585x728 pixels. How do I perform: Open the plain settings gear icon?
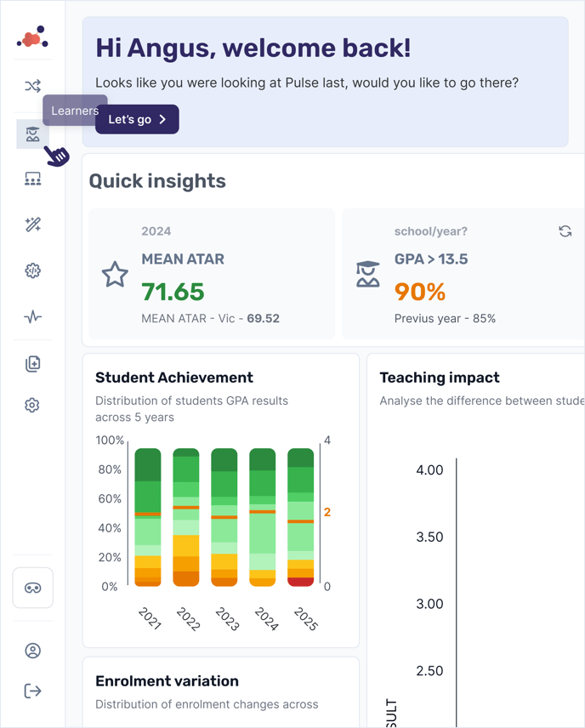tap(32, 406)
